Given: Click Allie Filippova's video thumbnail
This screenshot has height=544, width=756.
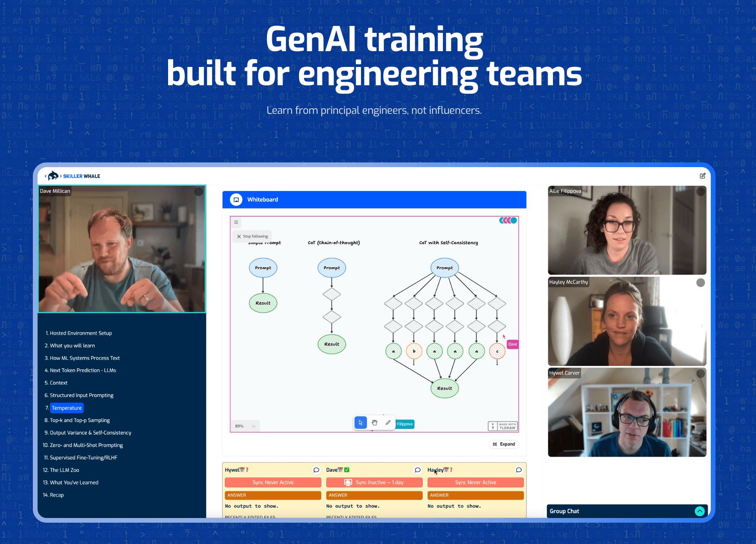Looking at the screenshot, I should point(627,230).
